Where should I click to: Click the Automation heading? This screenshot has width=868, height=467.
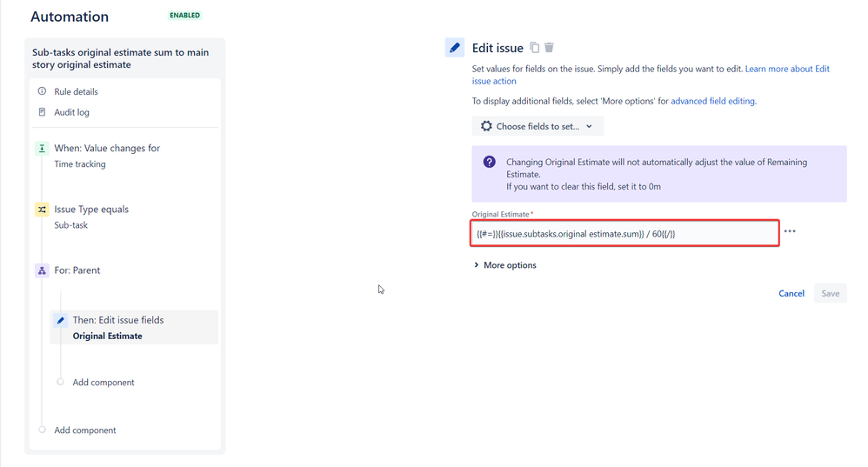point(70,17)
